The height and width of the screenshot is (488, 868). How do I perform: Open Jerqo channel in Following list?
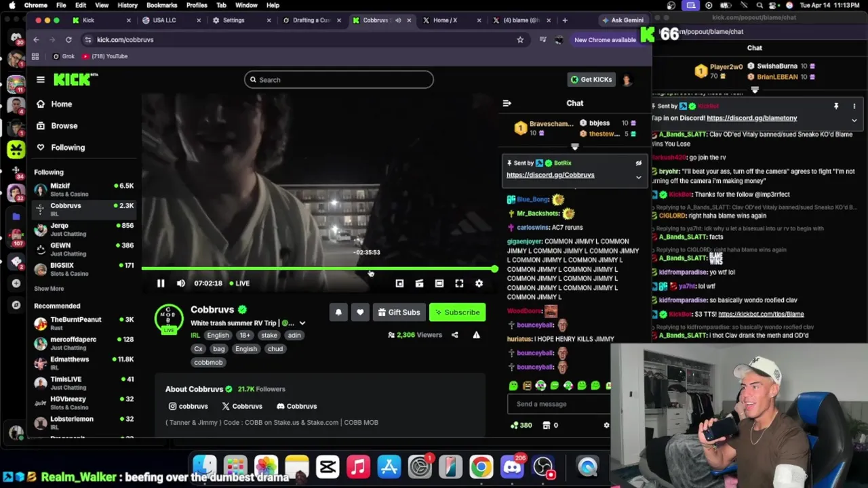[x=85, y=230]
